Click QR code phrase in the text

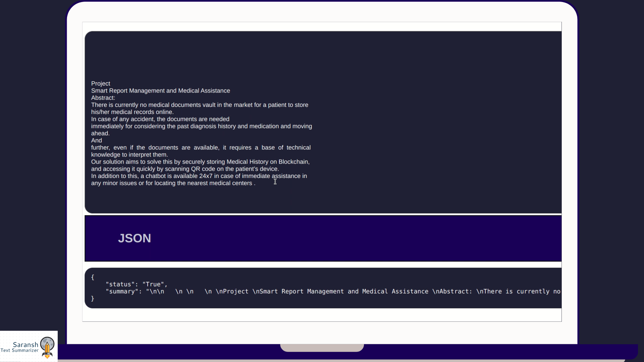pyautogui.click(x=204, y=169)
